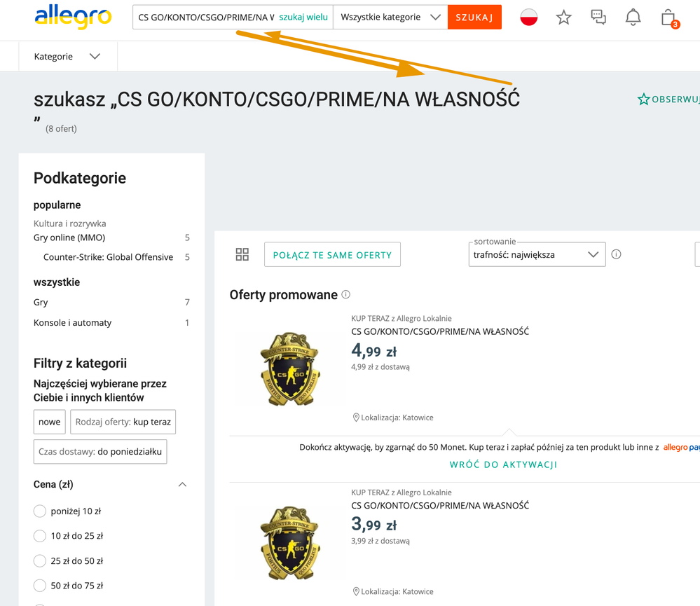Click the 4,99 zł price text
Viewport: 700px width, 606px height.
pyautogui.click(x=373, y=351)
